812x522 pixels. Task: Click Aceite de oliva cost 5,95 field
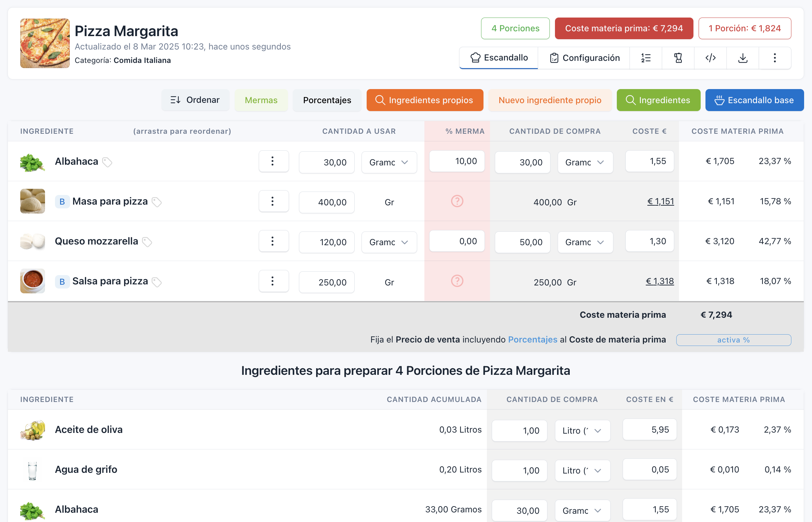(x=650, y=429)
